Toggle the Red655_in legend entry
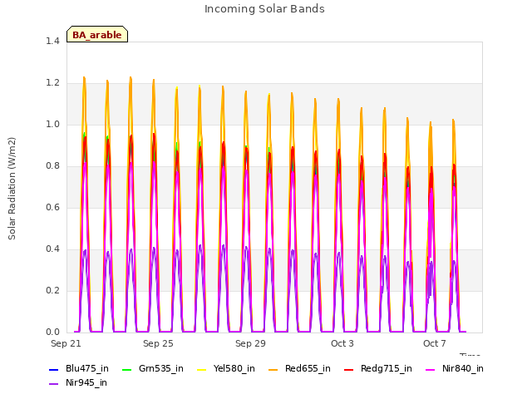Viewport: 532px width, 399px height. [299, 369]
